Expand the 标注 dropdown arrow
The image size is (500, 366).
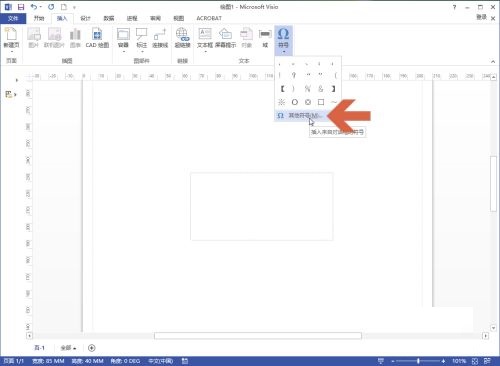142,52
